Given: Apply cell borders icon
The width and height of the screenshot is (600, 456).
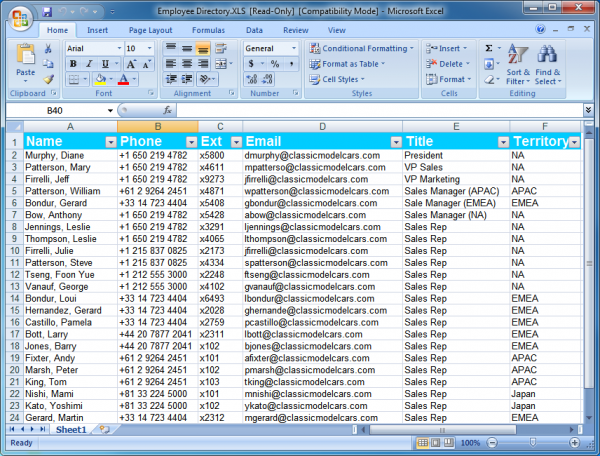Looking at the screenshot, I should (x=73, y=79).
